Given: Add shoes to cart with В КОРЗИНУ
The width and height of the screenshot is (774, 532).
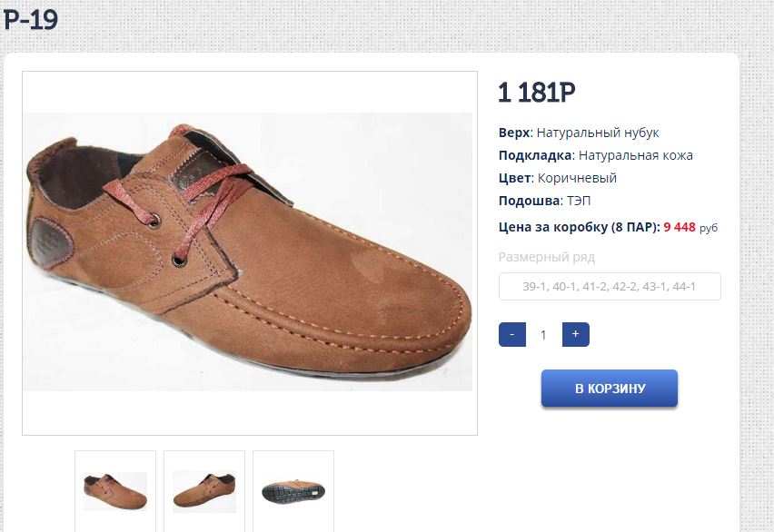Looking at the screenshot, I should tap(610, 389).
